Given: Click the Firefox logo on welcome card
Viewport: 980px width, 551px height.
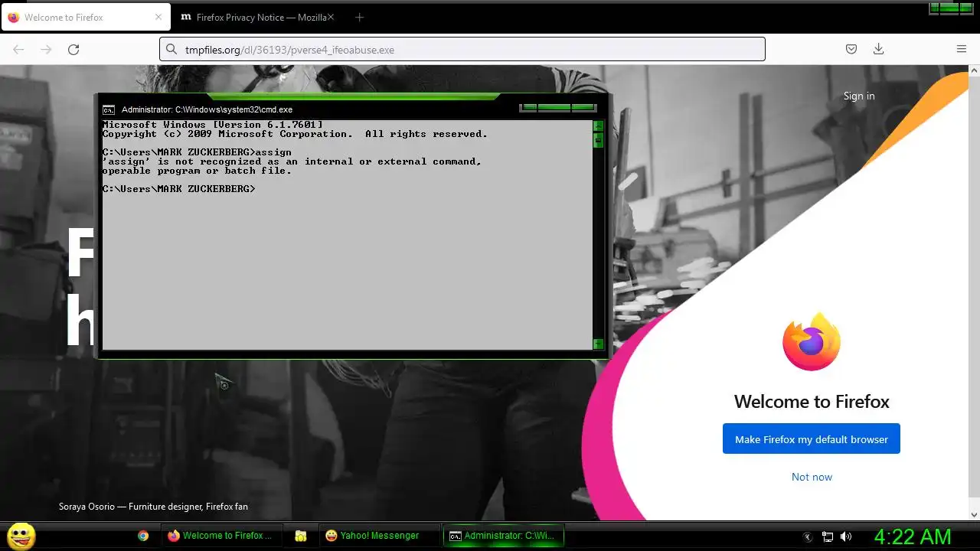Looking at the screenshot, I should (x=812, y=341).
